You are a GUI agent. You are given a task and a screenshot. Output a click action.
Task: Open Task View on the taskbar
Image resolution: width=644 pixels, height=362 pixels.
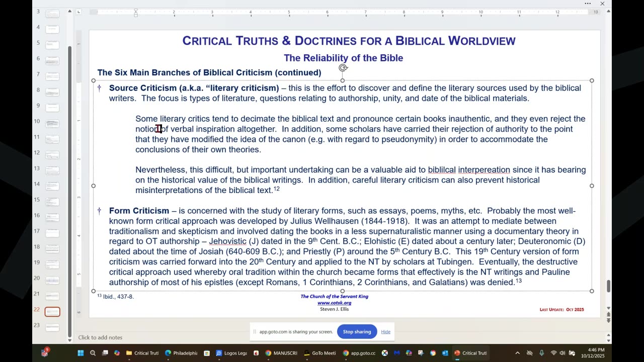click(105, 353)
